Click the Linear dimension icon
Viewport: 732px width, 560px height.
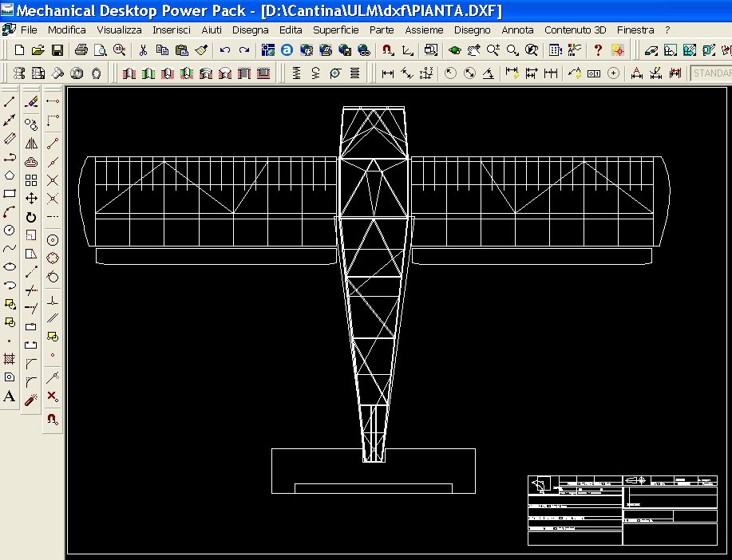(388, 73)
